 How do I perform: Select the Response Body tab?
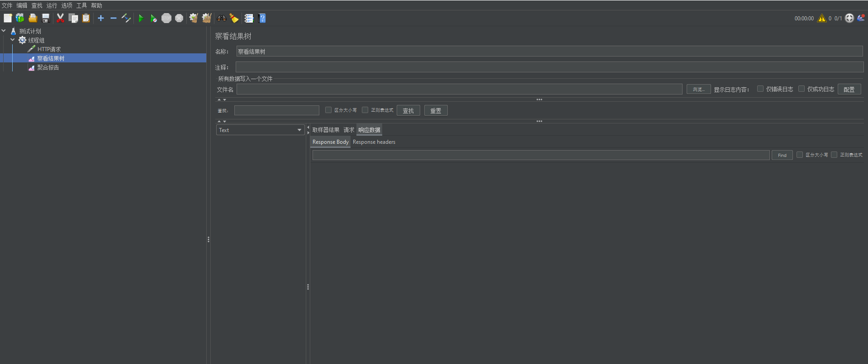coord(330,142)
